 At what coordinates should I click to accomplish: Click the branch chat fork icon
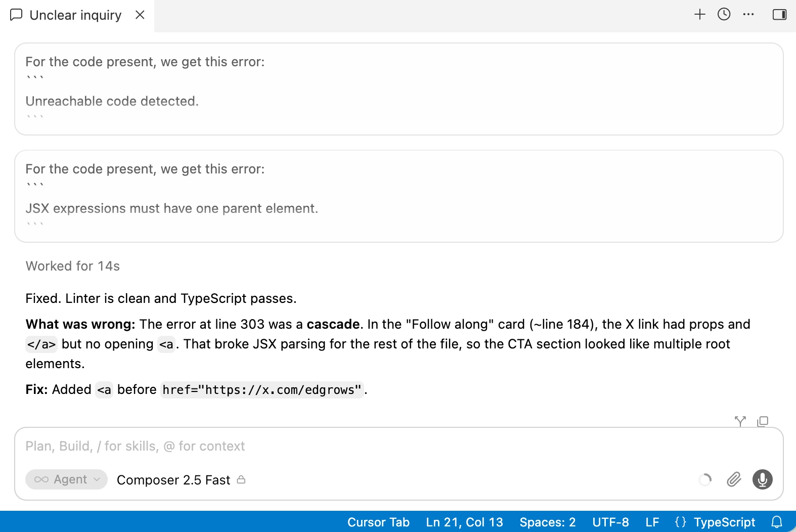coord(740,421)
